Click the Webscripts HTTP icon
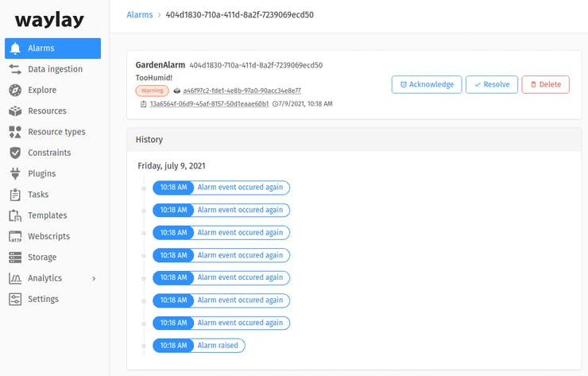This screenshot has height=376, width=588. (15, 236)
